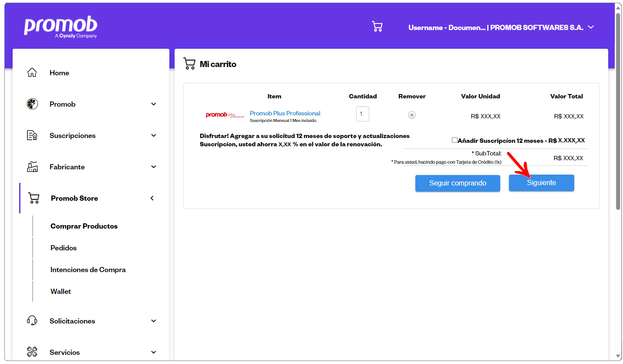Viewport: 623px width, 364px height.
Task: Click the Promob Store cart icon in sidebar
Action: (x=34, y=198)
